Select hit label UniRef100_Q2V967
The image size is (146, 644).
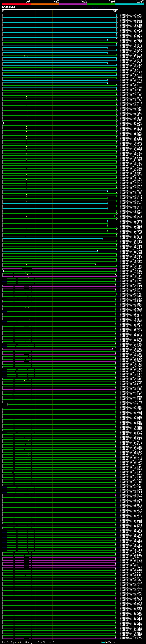click(x=131, y=321)
